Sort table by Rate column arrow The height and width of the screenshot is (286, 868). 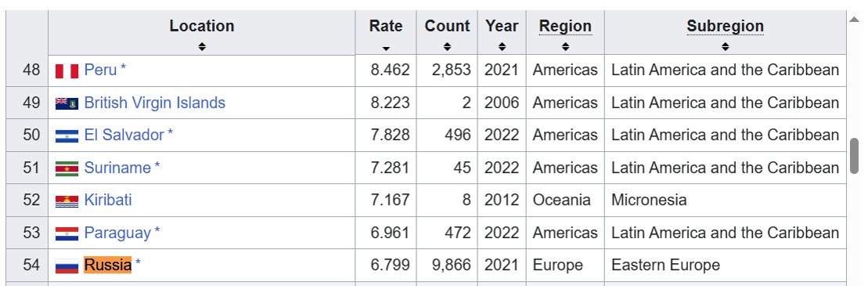click(386, 49)
